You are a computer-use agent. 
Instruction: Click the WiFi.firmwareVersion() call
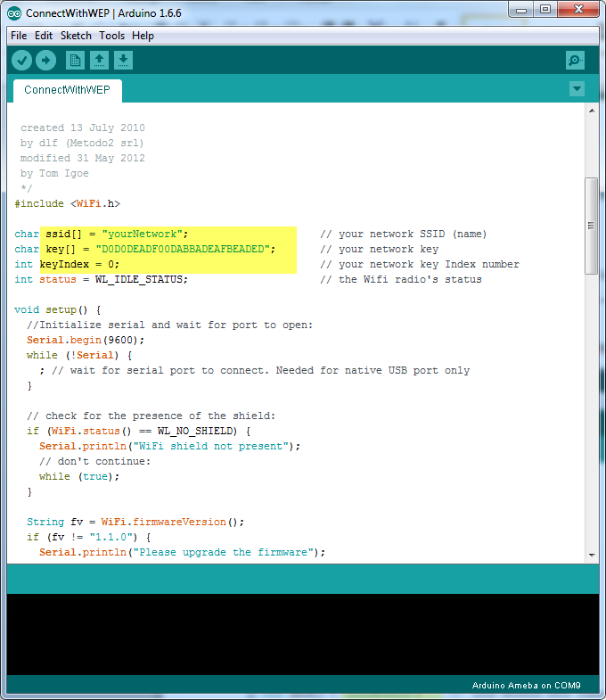172,523
